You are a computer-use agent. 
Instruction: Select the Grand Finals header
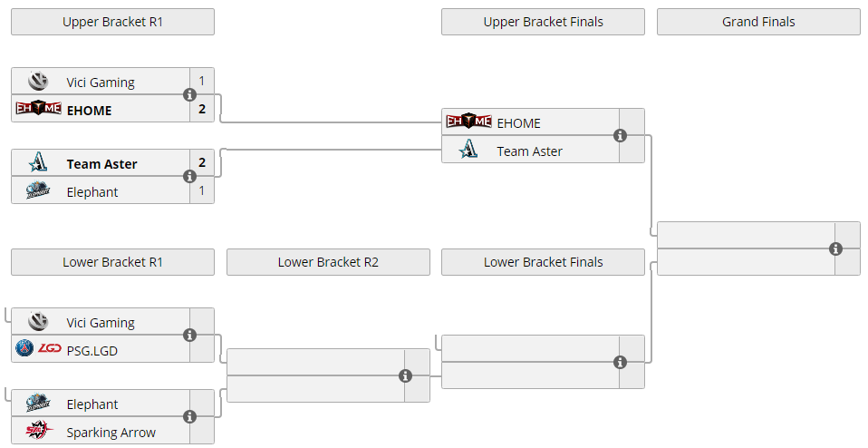[758, 22]
